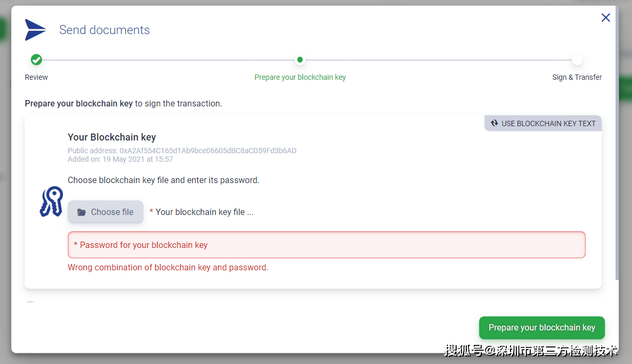Select the Prepare your blockchain key step label
Viewport: 632px width, 364px height.
coord(300,77)
